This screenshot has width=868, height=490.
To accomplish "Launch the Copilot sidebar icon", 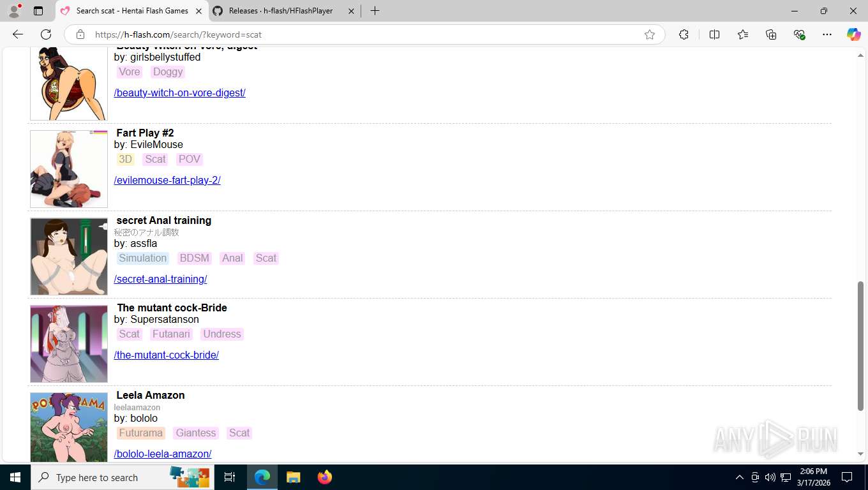I will click(x=853, y=34).
